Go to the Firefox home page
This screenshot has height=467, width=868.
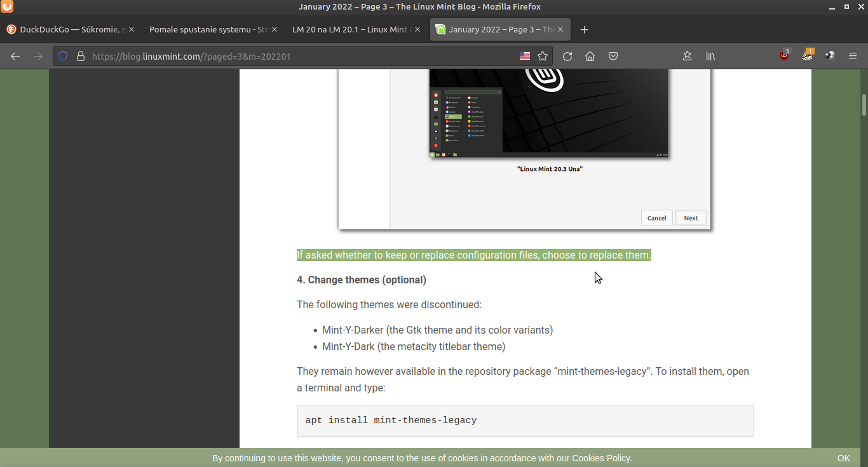(590, 56)
